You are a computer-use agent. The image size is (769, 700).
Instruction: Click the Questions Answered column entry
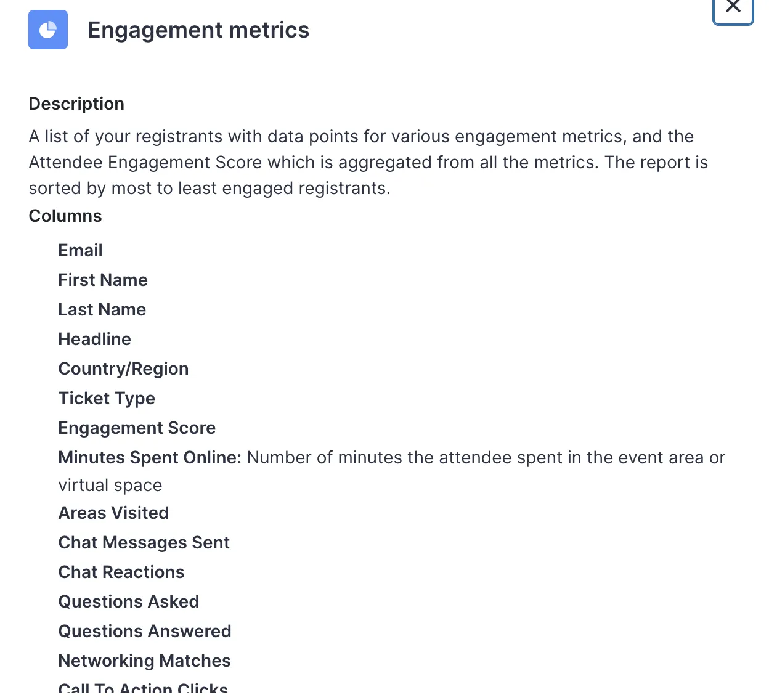point(145,631)
